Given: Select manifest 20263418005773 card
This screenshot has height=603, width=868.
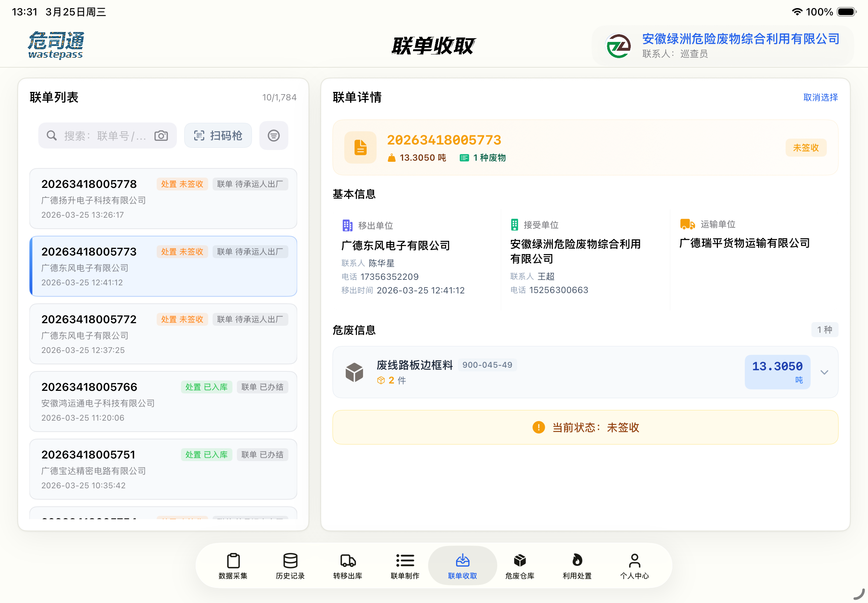Looking at the screenshot, I should click(163, 266).
